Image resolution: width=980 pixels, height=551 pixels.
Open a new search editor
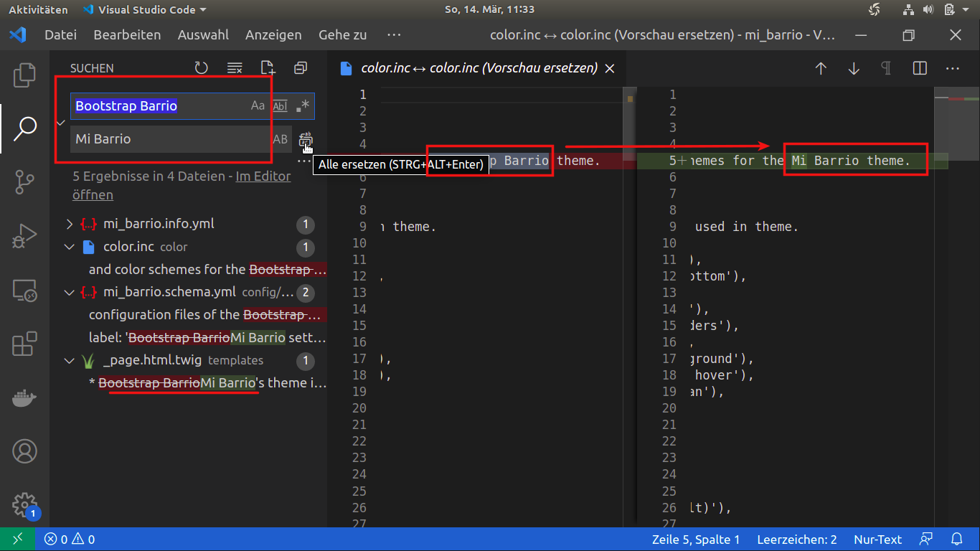[268, 68]
